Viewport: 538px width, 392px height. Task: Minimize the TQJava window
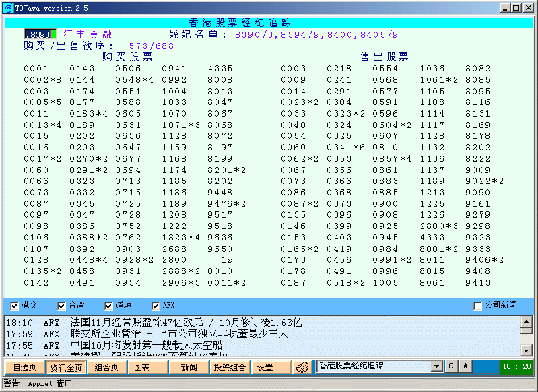click(x=505, y=8)
